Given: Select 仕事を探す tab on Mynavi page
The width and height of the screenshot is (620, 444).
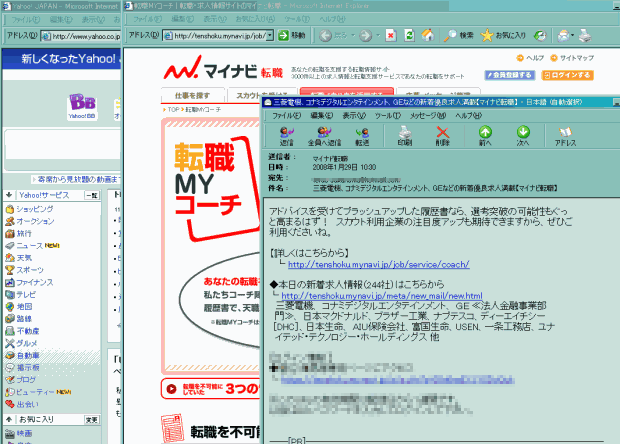Looking at the screenshot, I should click(x=193, y=95).
